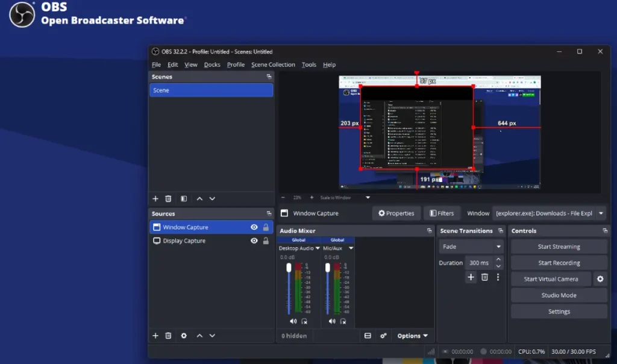
Task: Increase the transition duration with the up arrow
Action: click(498, 259)
